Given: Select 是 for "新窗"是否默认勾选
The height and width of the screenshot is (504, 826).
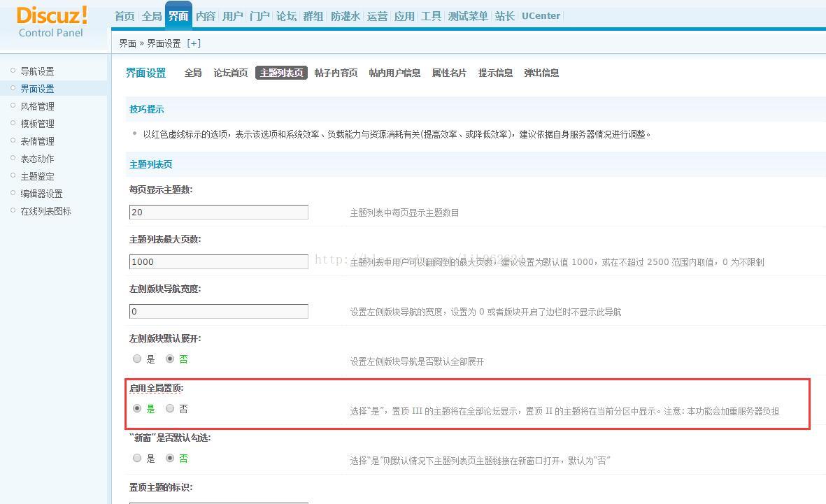Looking at the screenshot, I should pyautogui.click(x=137, y=458).
